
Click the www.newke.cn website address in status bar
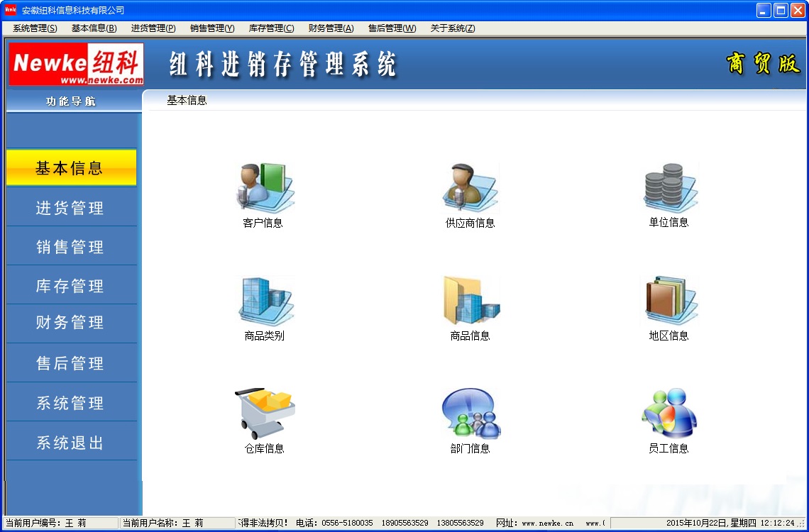pos(547,523)
